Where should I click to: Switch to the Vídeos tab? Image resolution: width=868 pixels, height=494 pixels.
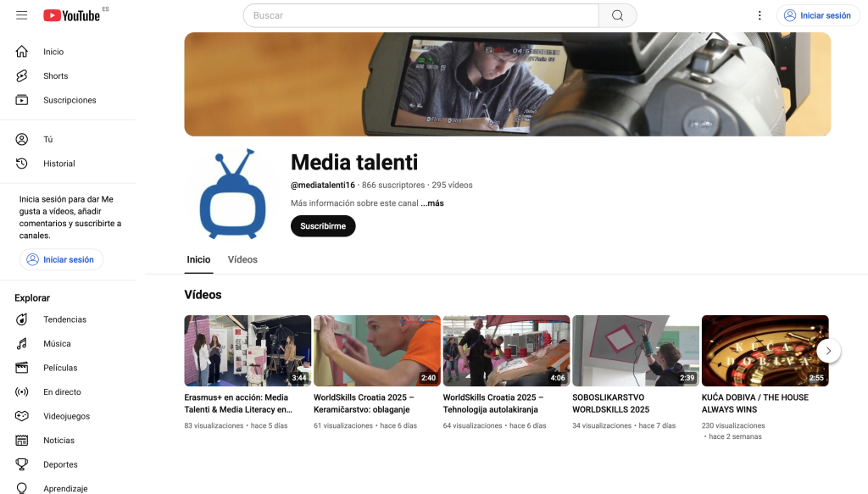(242, 259)
